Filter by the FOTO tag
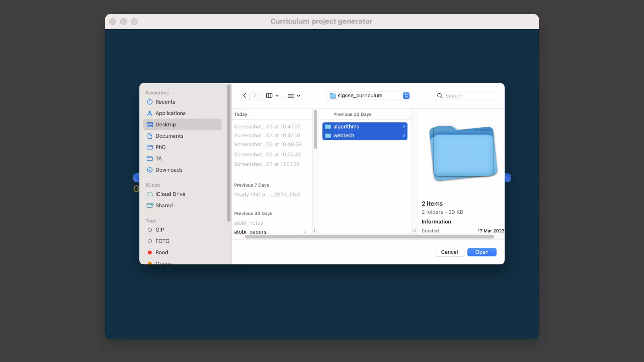 pyautogui.click(x=162, y=241)
